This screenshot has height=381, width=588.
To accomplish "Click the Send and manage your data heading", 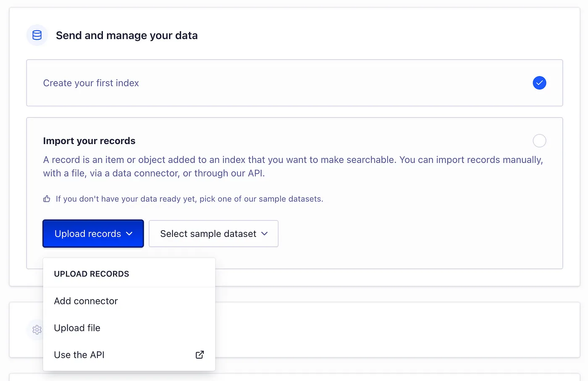I will 127,35.
